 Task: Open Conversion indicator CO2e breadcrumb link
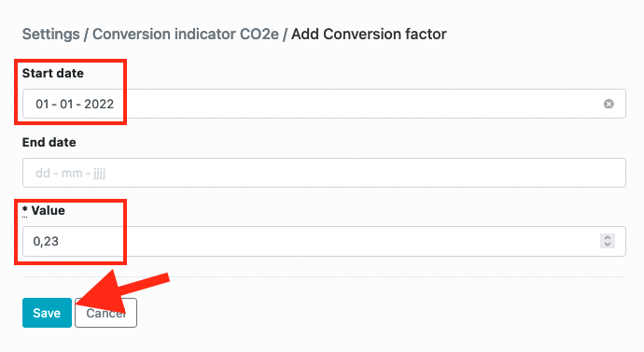click(x=185, y=34)
